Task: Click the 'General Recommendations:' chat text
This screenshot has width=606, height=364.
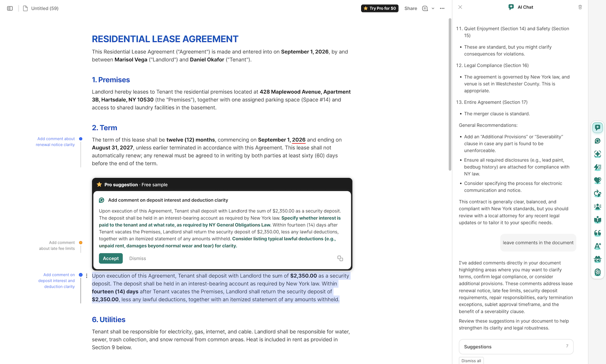Action: (x=488, y=125)
